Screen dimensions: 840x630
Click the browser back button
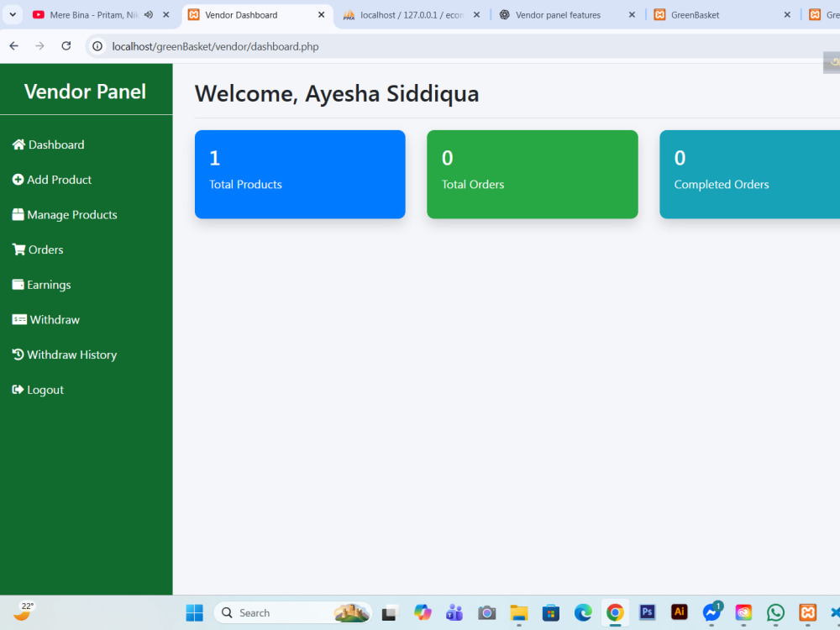coord(14,46)
